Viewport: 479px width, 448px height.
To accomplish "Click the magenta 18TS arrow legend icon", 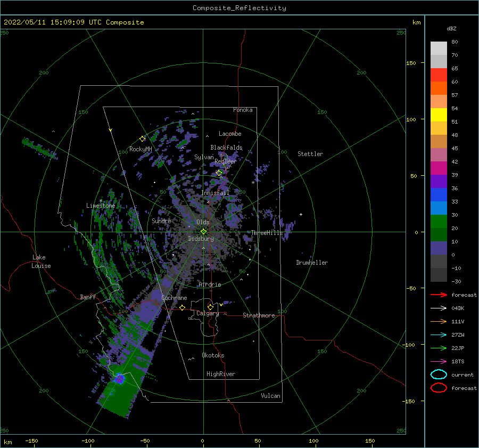I will (x=439, y=362).
